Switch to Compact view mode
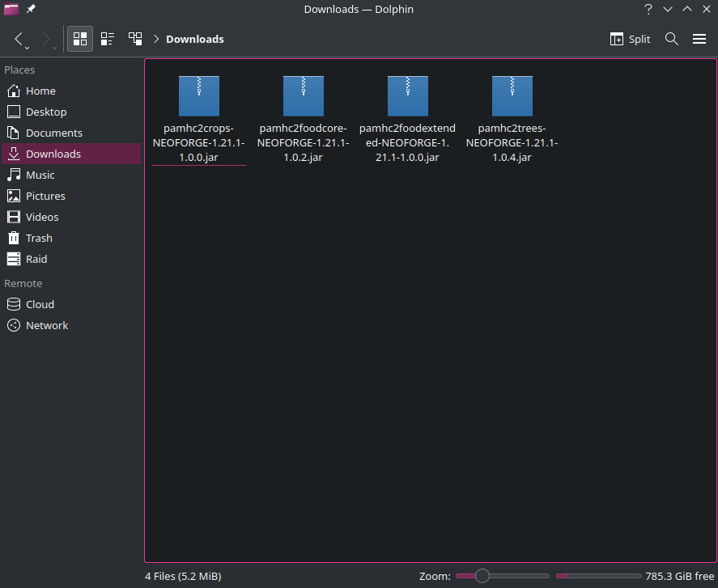 click(x=108, y=39)
